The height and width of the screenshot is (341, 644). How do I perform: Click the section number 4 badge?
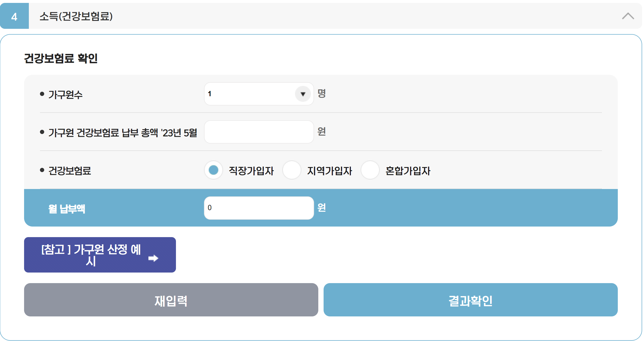tap(14, 16)
